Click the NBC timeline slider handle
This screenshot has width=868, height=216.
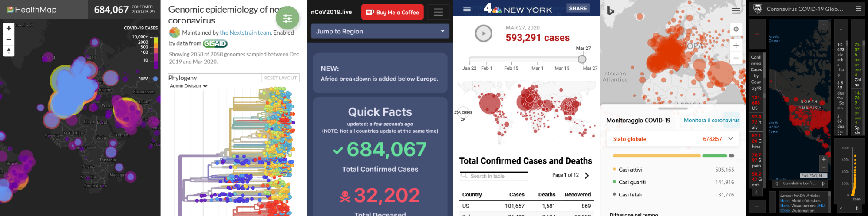point(582,59)
